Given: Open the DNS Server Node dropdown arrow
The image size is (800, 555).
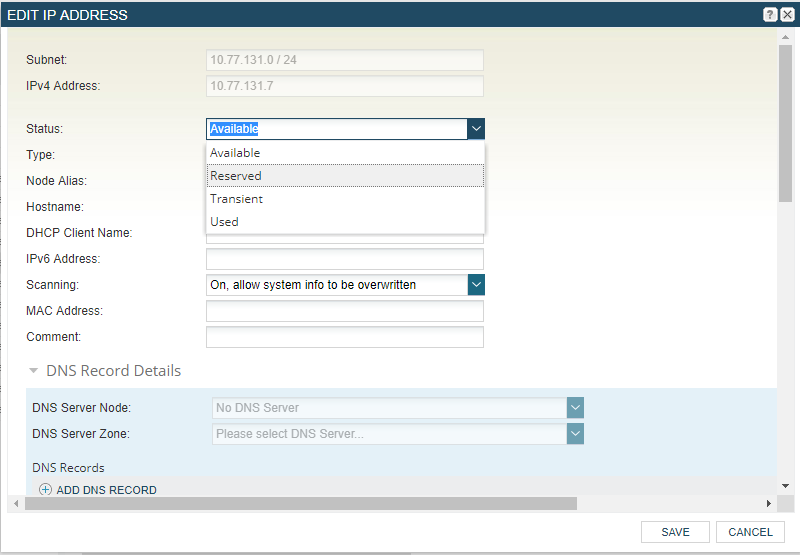Looking at the screenshot, I should [575, 408].
